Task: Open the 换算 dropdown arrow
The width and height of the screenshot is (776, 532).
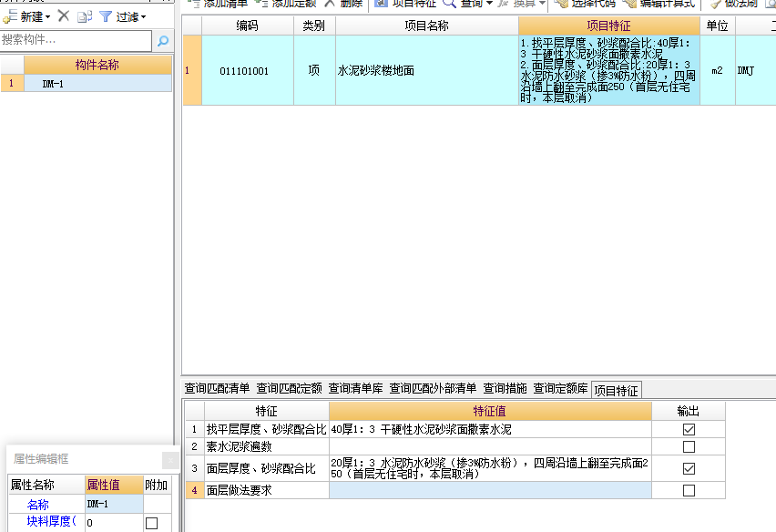Action: coord(543,4)
